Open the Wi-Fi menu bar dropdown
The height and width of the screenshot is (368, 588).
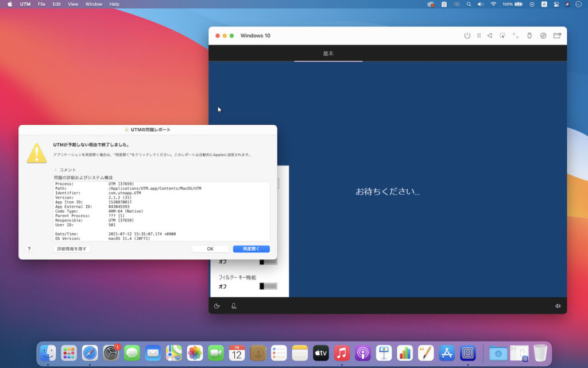pyautogui.click(x=494, y=4)
